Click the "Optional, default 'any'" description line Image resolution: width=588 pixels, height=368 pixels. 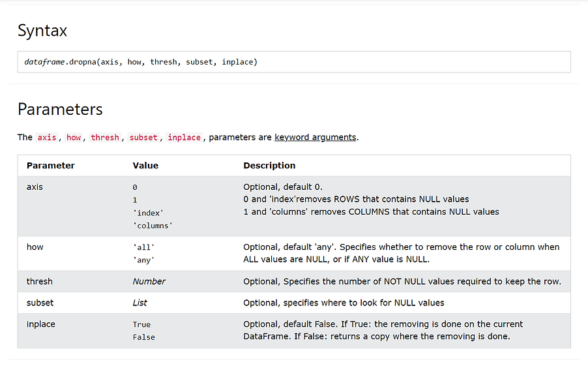click(402, 247)
